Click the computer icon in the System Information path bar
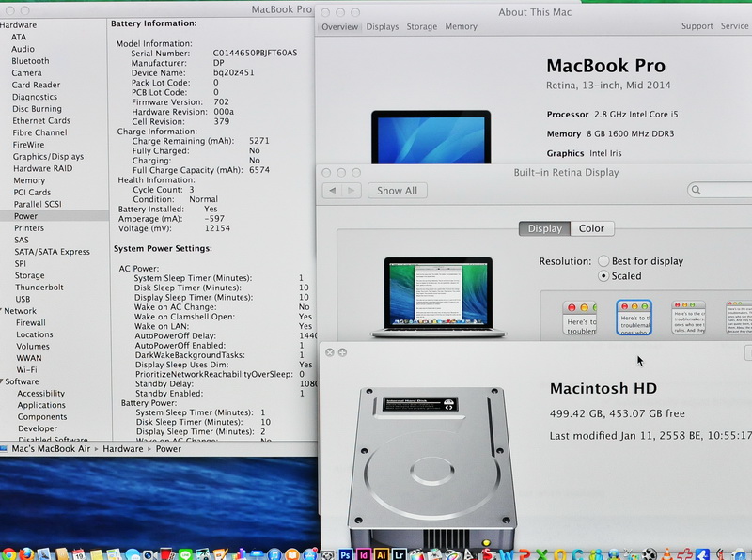 pyautogui.click(x=4, y=449)
